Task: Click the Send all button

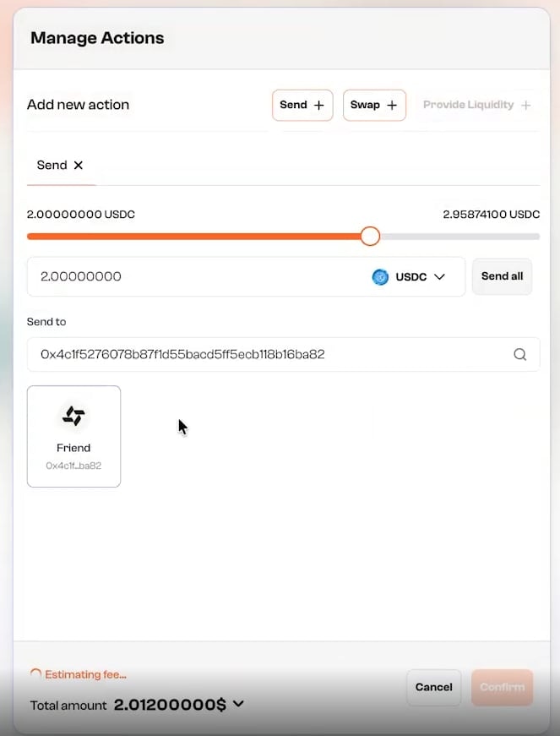Action: [x=502, y=276]
